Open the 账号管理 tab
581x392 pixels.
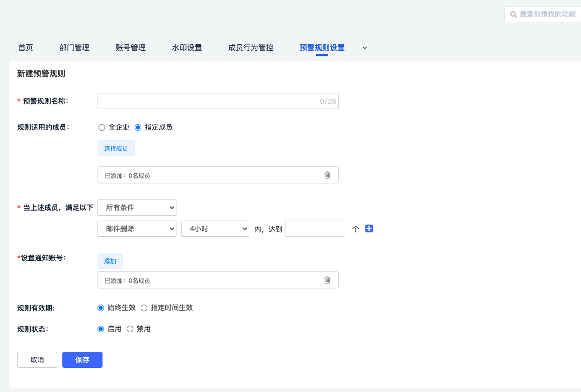[x=131, y=48]
